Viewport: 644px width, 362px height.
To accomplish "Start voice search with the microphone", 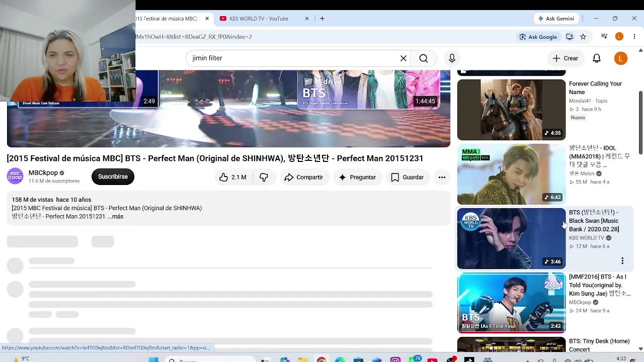I will pyautogui.click(x=452, y=58).
